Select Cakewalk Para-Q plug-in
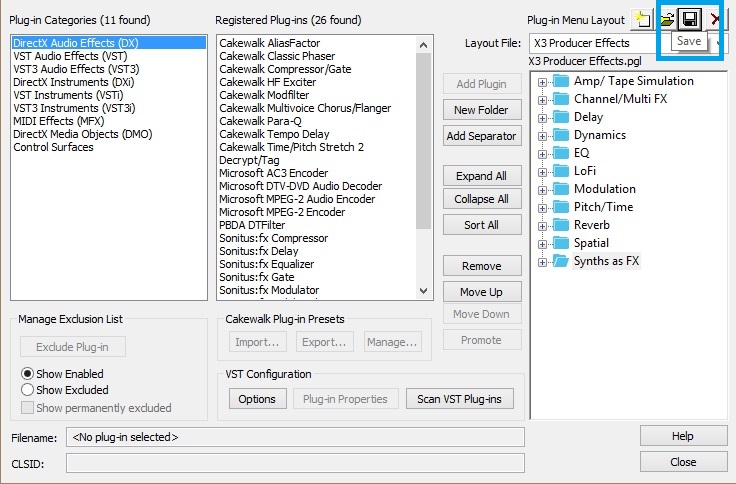Screen dimensions: 736x484 260,121
